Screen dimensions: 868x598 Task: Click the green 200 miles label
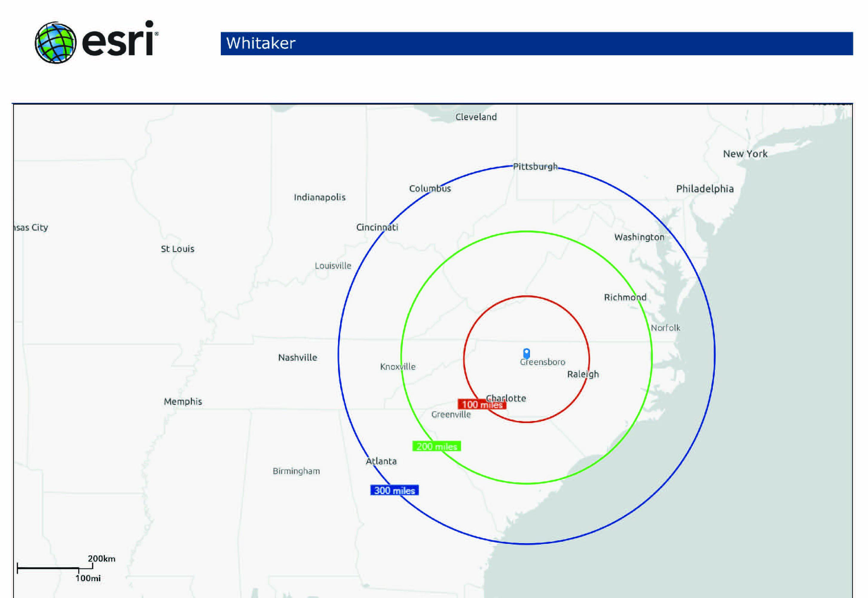click(x=436, y=446)
